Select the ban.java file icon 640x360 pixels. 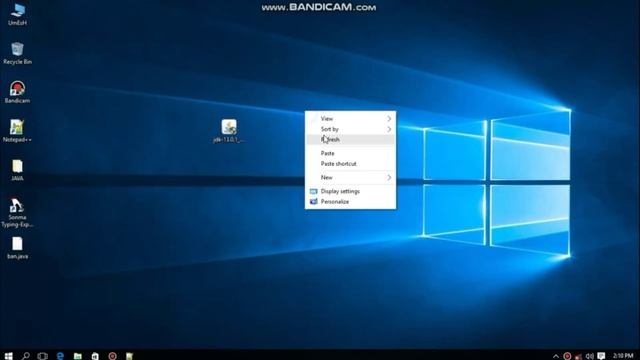[x=17, y=248]
